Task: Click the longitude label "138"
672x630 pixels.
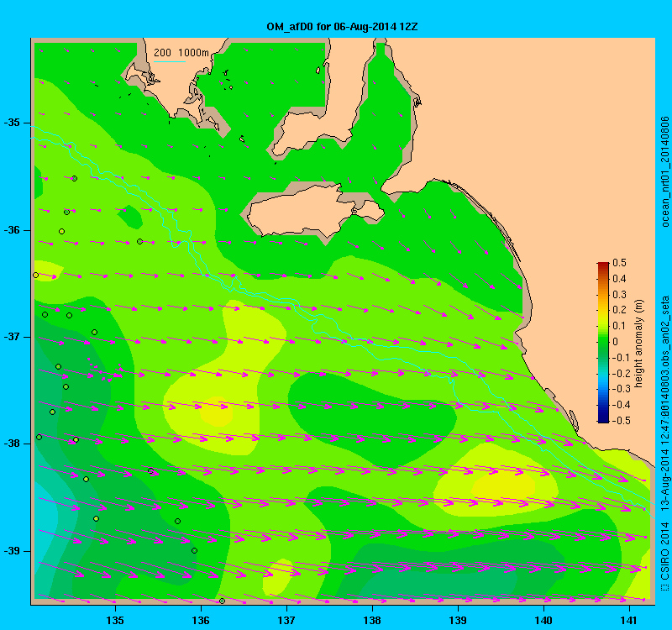Action: pos(372,621)
